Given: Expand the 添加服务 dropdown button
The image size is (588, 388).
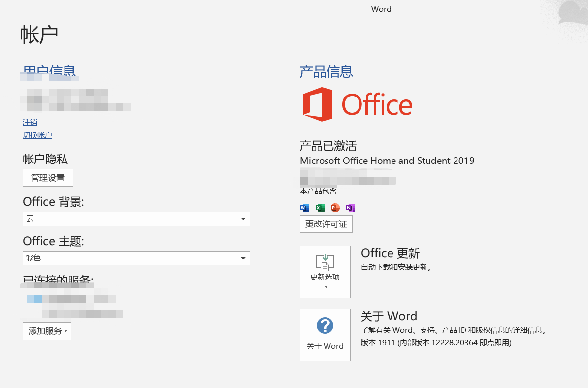Looking at the screenshot, I should (x=47, y=331).
